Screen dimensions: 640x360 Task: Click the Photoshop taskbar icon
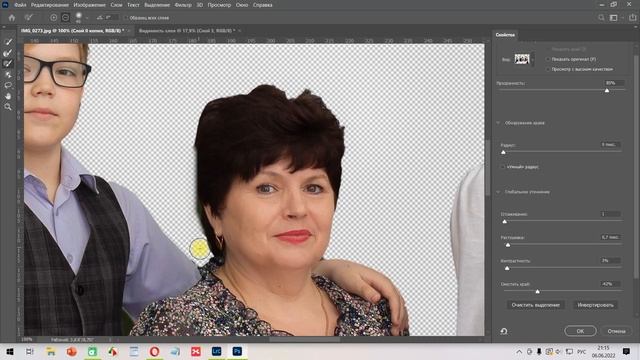pyautogui.click(x=237, y=351)
